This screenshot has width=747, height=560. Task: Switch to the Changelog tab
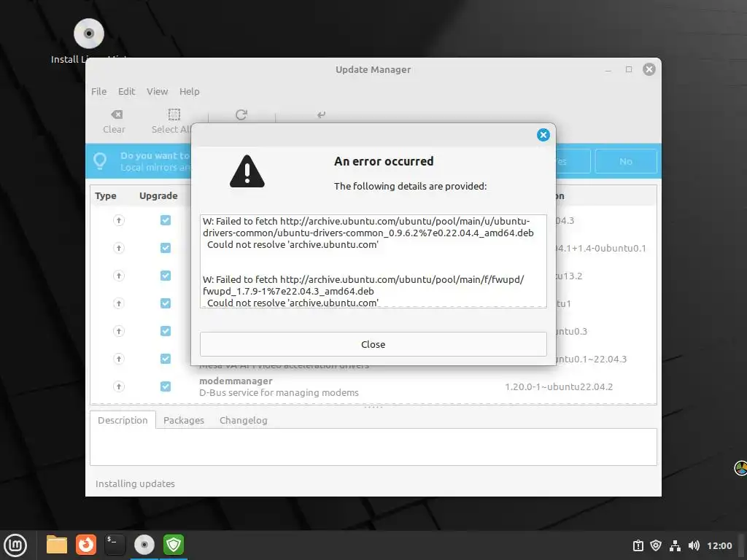(244, 420)
